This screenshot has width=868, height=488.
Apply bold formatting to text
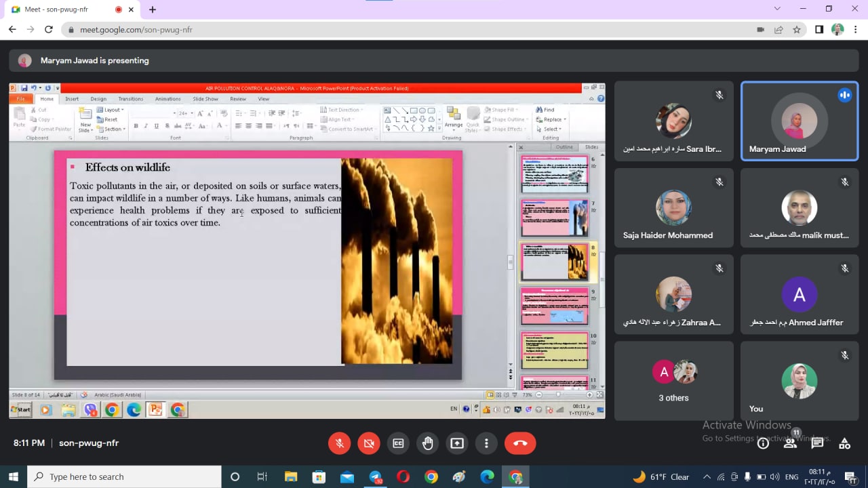[136, 126]
